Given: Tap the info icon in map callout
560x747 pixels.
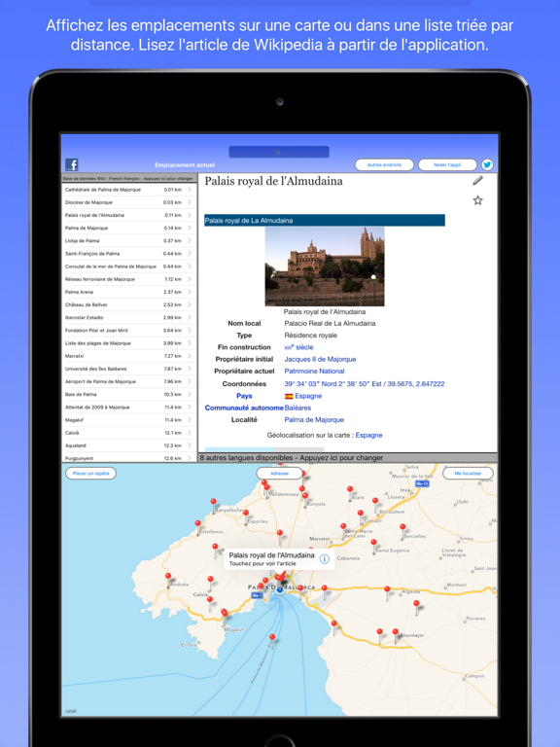Looking at the screenshot, I should 325,559.
